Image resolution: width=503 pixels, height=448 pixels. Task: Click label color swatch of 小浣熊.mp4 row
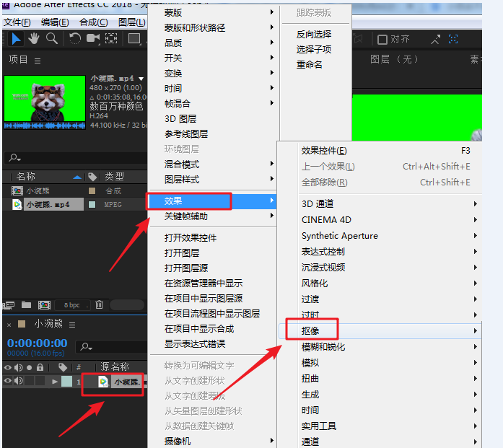92,204
